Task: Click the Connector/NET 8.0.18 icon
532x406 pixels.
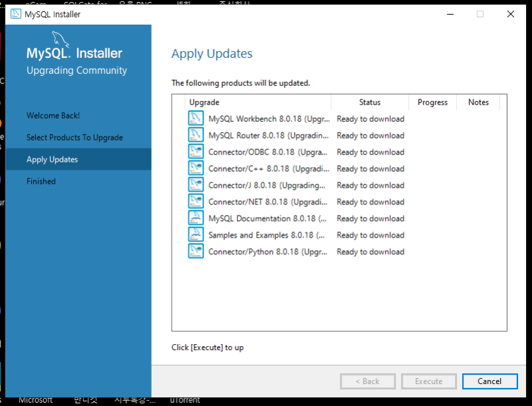Action: [196, 201]
